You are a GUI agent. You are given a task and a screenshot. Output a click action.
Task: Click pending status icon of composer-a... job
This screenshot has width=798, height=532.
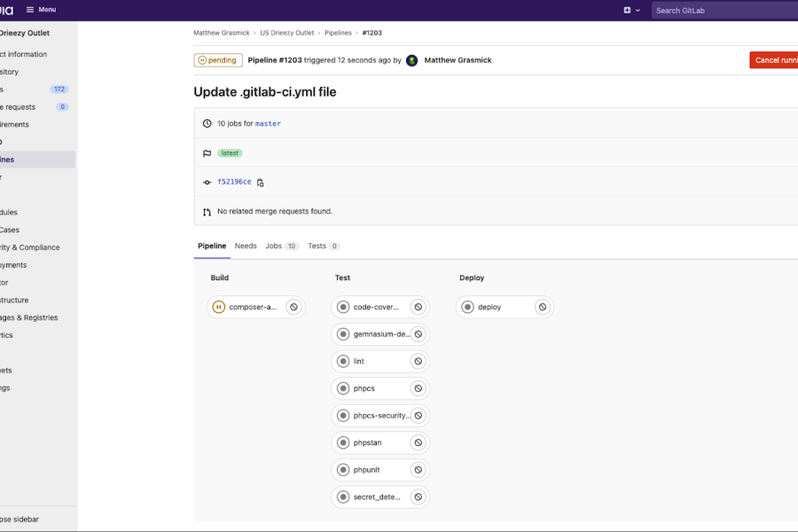(x=219, y=307)
